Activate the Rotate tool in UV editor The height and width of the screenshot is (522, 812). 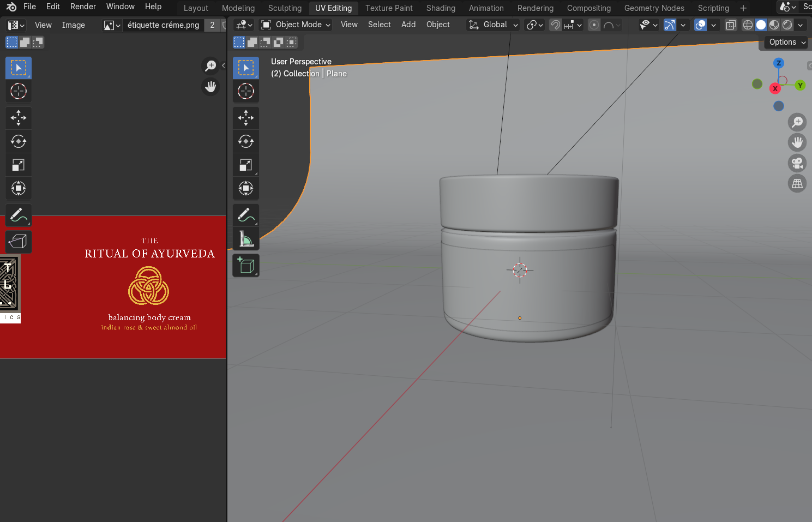click(19, 141)
